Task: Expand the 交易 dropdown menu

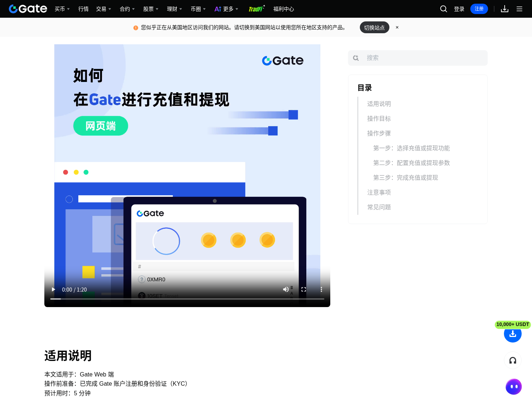Action: click(103, 9)
